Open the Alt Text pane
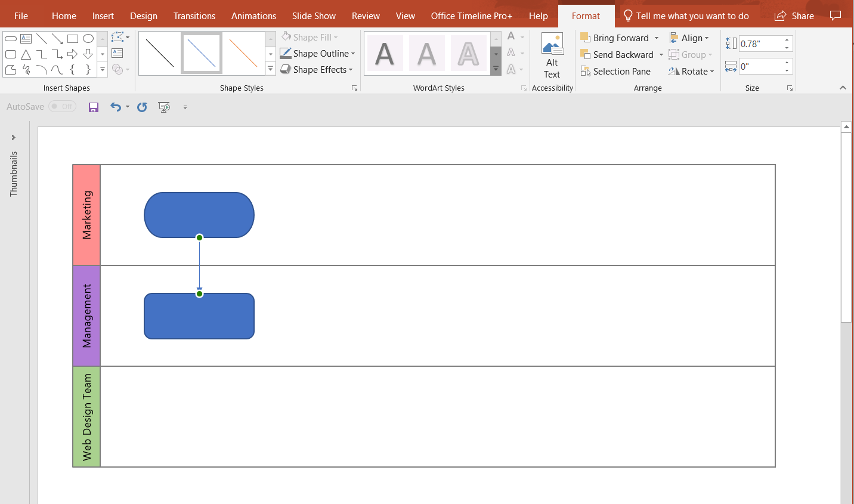This screenshot has height=504, width=854. tap(552, 57)
